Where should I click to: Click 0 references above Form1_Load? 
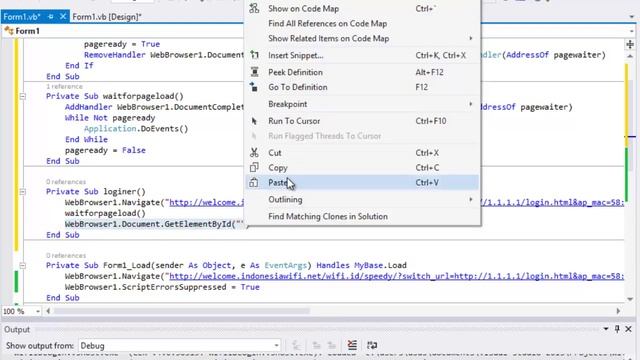click(x=66, y=256)
